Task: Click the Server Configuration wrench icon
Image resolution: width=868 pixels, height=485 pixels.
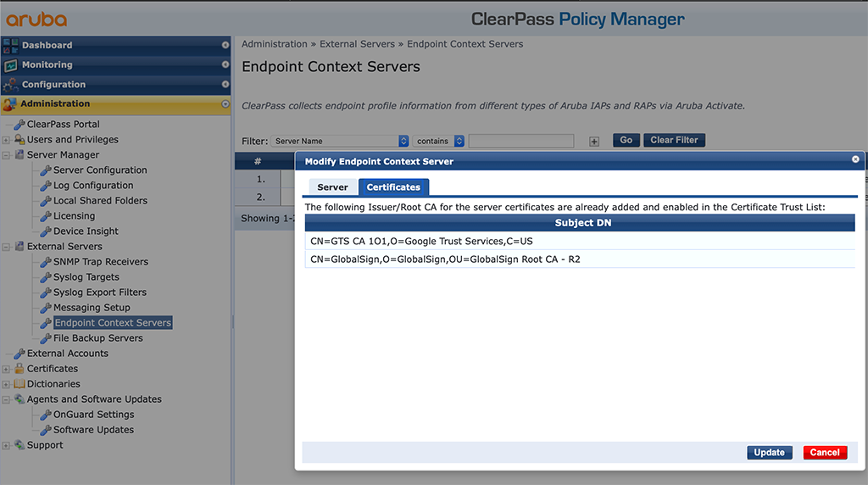Action: 46,170
